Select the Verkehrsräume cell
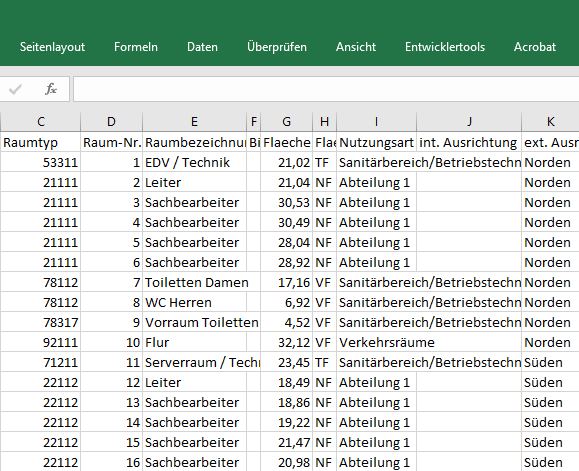 point(376,342)
